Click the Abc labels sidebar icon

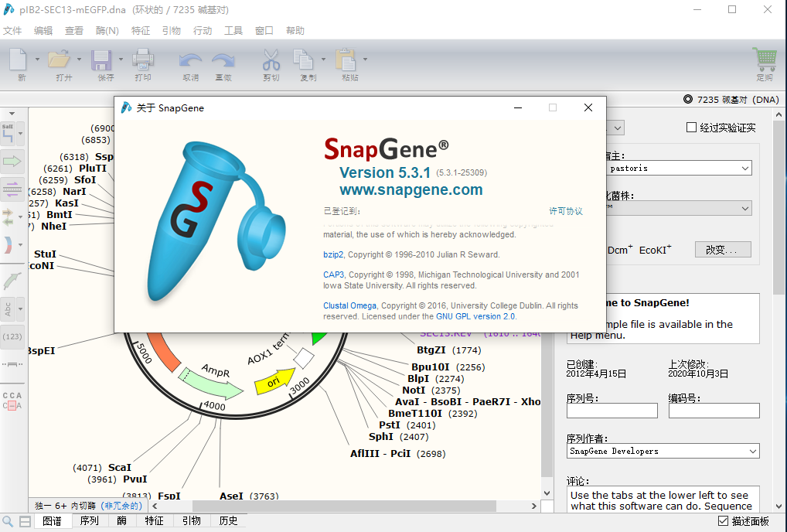[x=8, y=309]
